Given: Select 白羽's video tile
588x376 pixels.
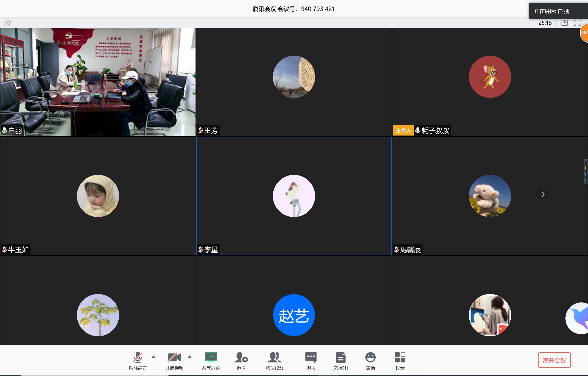Looking at the screenshot, I should pyautogui.click(x=98, y=82).
